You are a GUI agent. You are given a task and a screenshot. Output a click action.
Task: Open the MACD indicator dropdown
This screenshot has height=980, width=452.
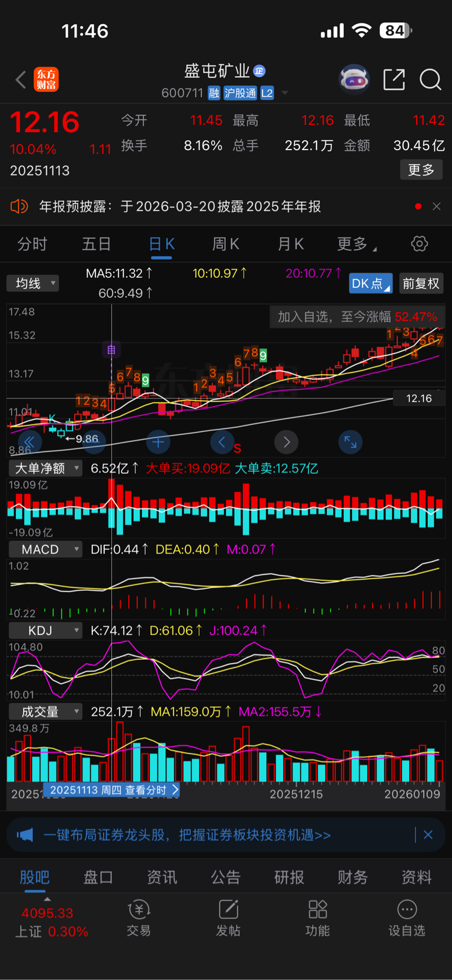(45, 549)
